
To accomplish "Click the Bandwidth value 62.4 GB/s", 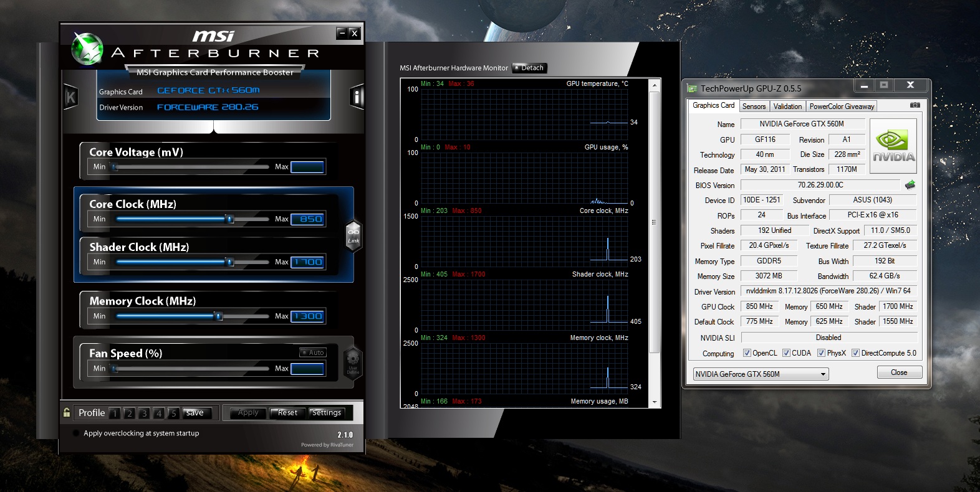I will (x=885, y=276).
